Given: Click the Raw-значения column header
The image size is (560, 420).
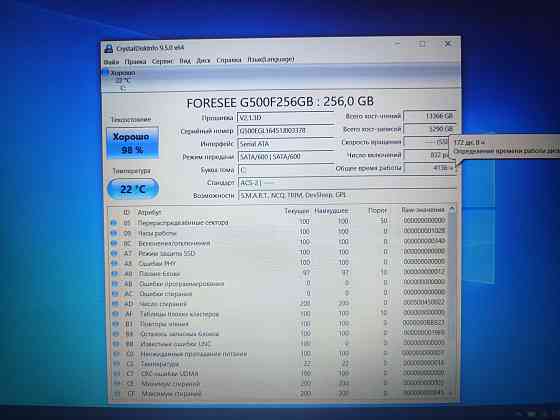Looking at the screenshot, I should (x=422, y=210).
